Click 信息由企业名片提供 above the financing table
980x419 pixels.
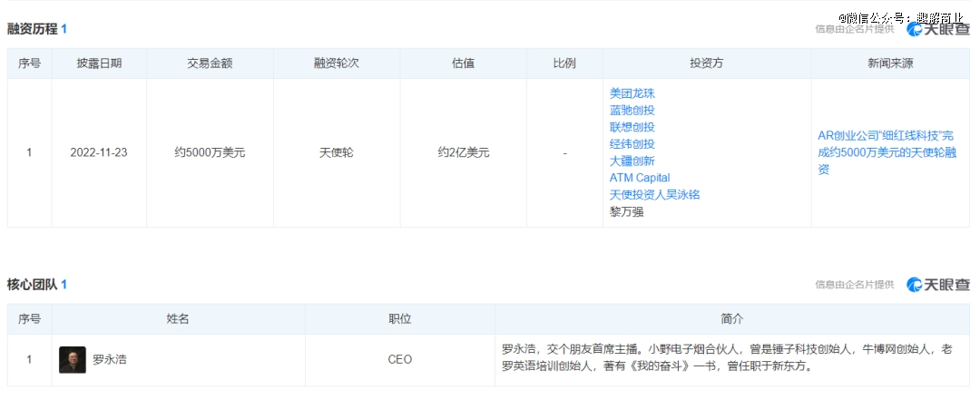pos(855,28)
